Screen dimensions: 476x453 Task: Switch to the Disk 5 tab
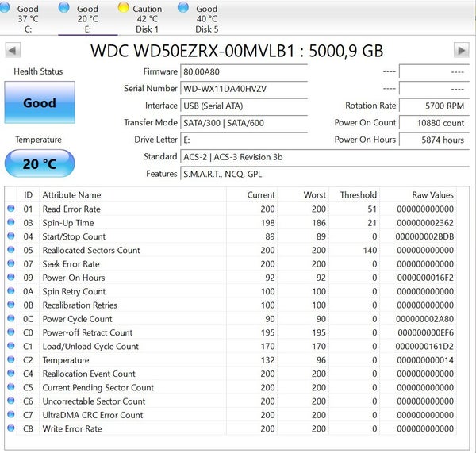click(x=206, y=19)
